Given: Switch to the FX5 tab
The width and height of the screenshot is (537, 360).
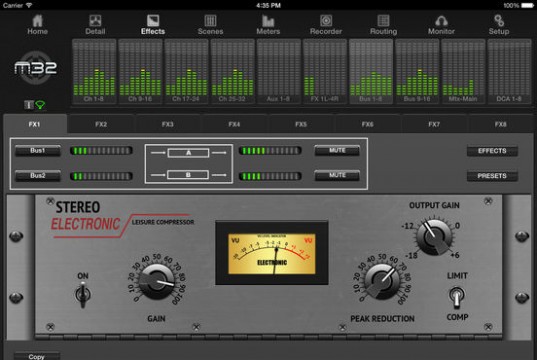Looking at the screenshot, I should point(301,124).
